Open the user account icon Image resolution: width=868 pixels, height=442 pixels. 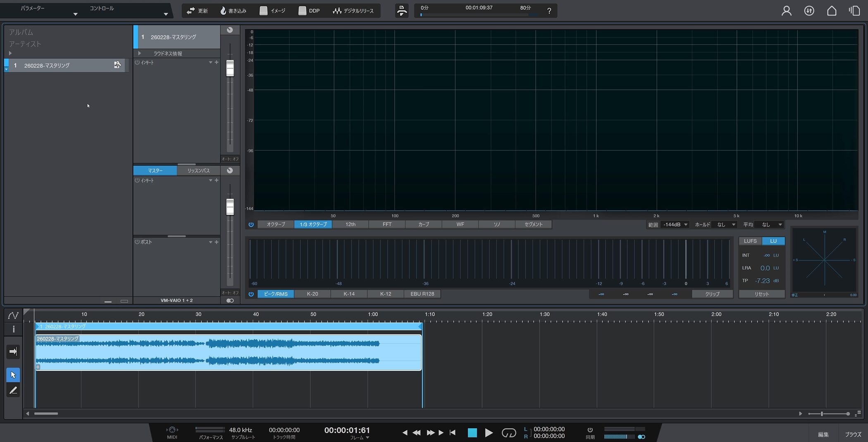click(x=786, y=11)
